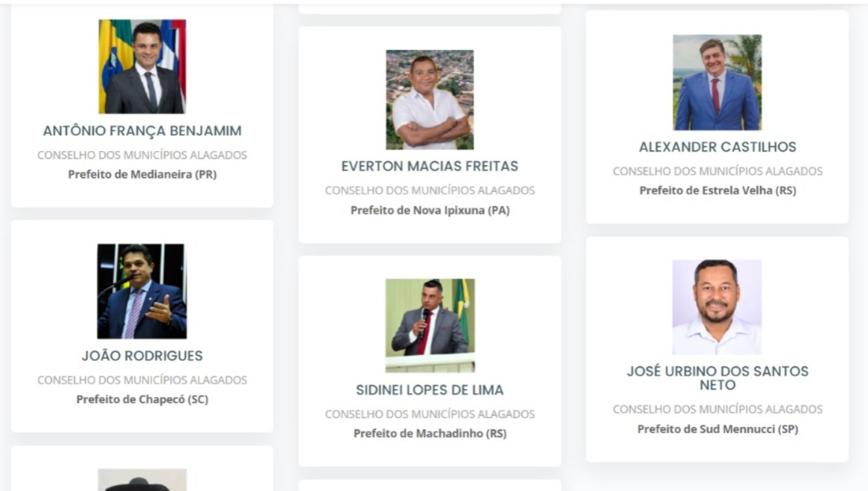Click the "Prefeito de Estrela Velha (RS)" text
Image resolution: width=868 pixels, height=491 pixels.
click(718, 190)
